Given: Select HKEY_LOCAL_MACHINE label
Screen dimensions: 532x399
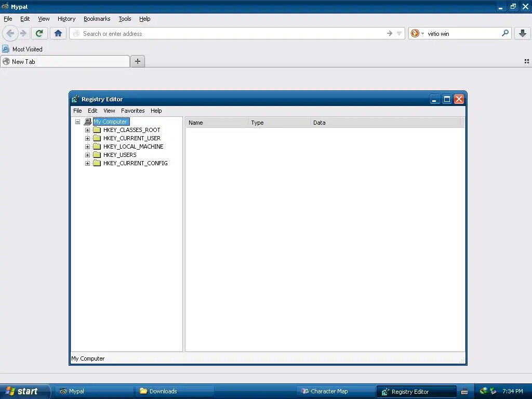Looking at the screenshot, I should point(134,147).
